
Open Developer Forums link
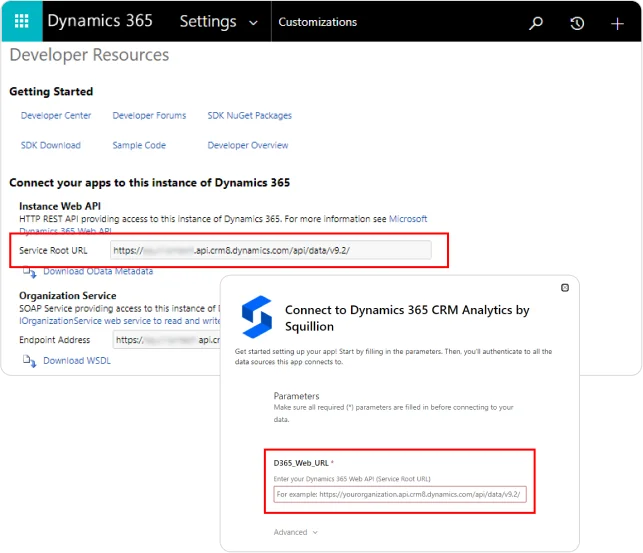click(x=149, y=116)
